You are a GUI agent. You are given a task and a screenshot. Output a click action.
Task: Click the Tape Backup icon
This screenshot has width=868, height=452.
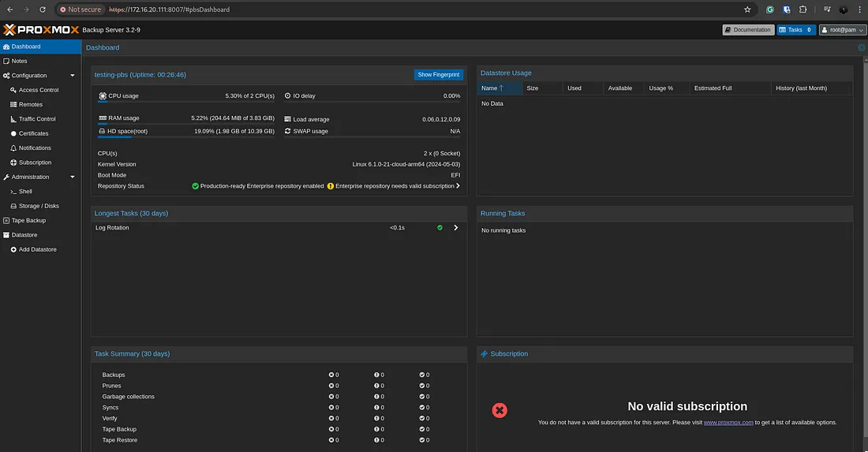6,220
